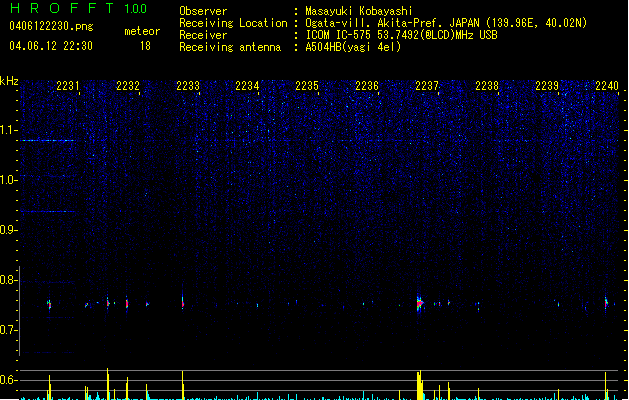629x400 pixels.
Task: Click the 2238 time marker
Action: click(x=487, y=86)
